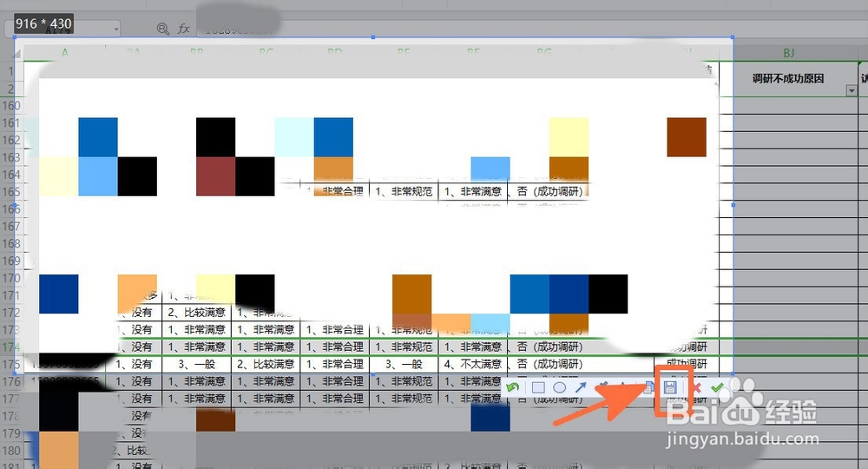Click cell '2、比较满意' in row 172
The image size is (868, 469).
click(x=196, y=313)
